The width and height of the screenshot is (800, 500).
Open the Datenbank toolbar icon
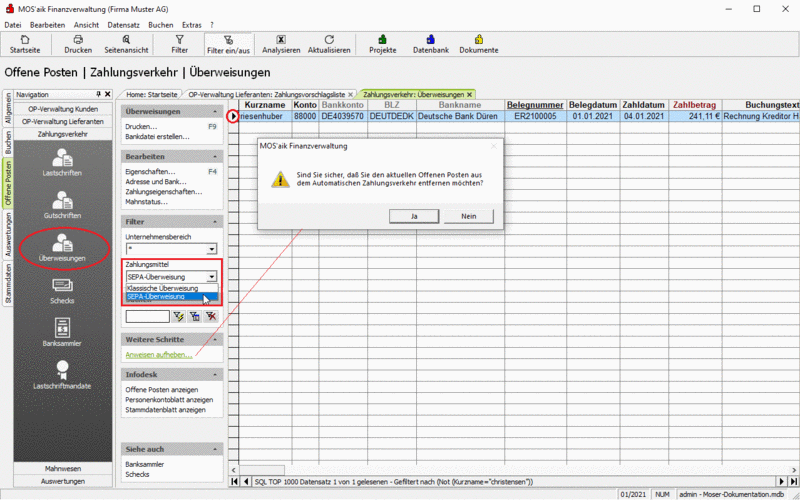(431, 40)
